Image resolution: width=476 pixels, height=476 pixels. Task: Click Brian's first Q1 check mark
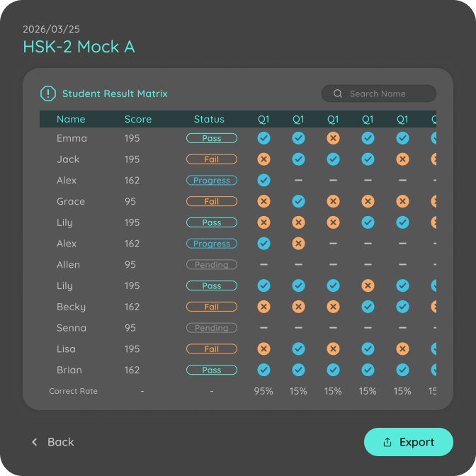coord(263,370)
